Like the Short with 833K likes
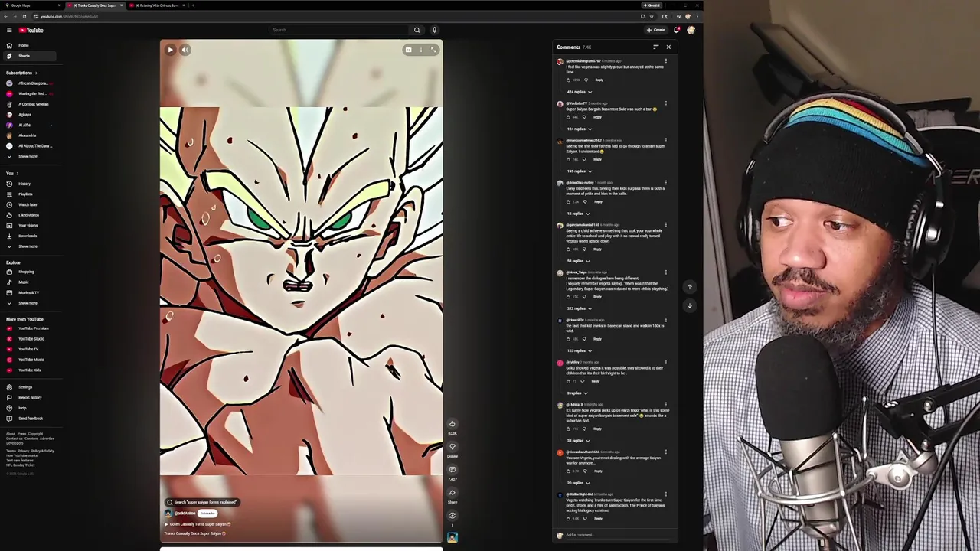The image size is (980, 551). coord(452,423)
